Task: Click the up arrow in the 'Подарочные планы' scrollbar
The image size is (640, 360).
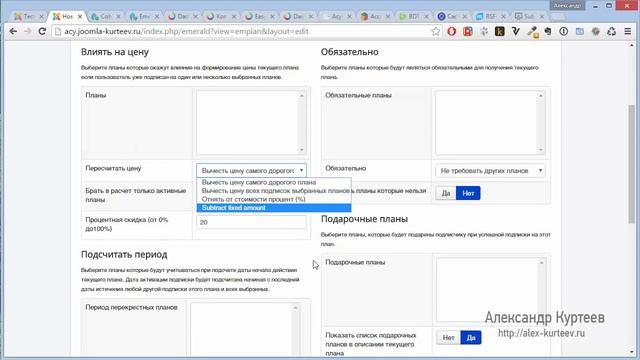Action: coord(542,262)
